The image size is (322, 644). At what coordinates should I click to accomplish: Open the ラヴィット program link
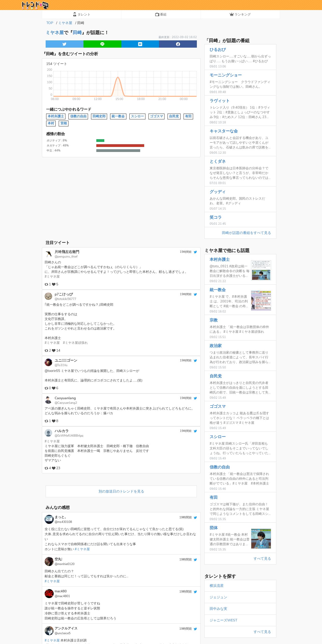[219, 101]
